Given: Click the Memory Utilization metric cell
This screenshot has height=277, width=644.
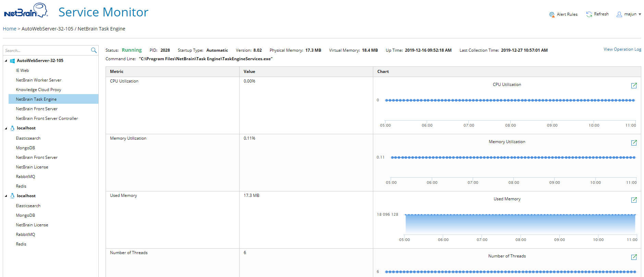Looking at the screenshot, I should (172, 163).
